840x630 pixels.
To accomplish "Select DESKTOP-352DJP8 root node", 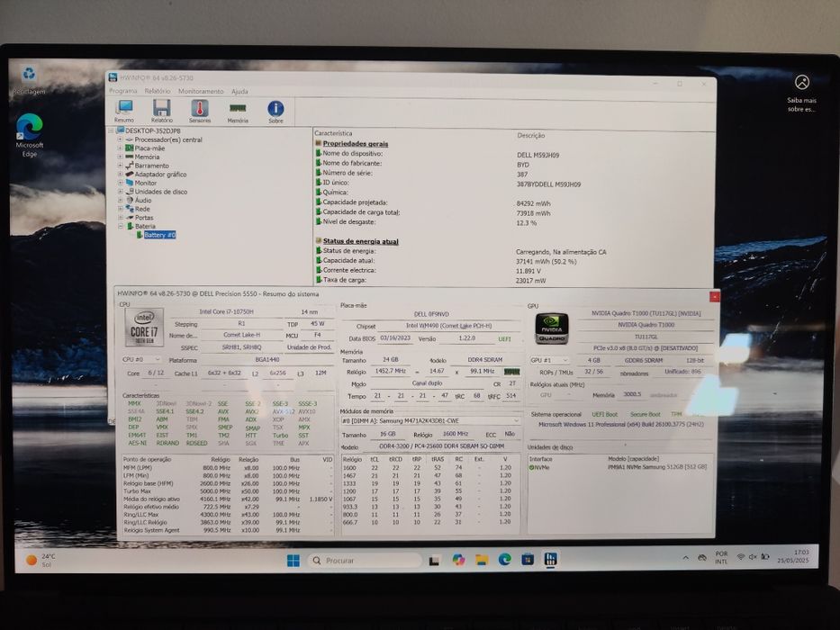I will (x=152, y=130).
